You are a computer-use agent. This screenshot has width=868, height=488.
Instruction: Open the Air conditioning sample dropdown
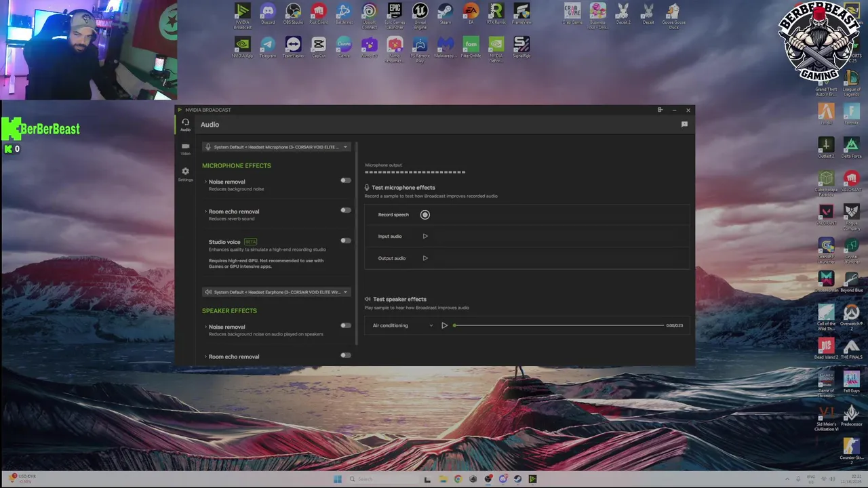click(402, 325)
